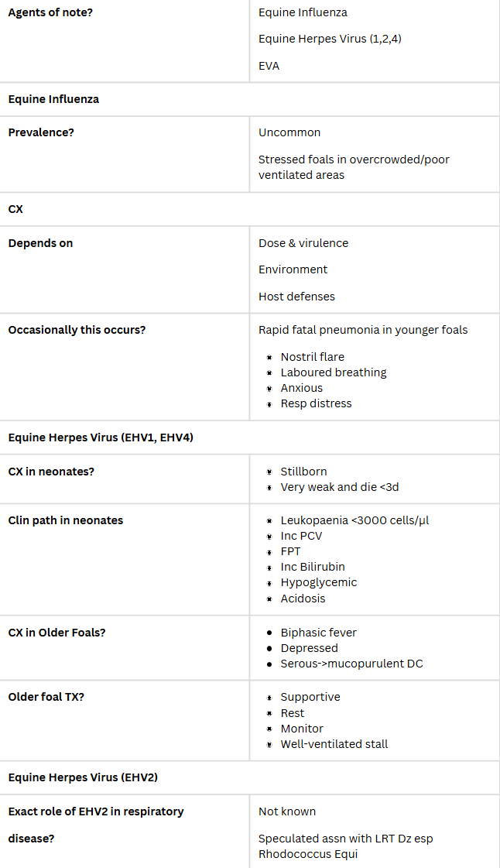Select the 'CX in neonates?' question

(51, 472)
